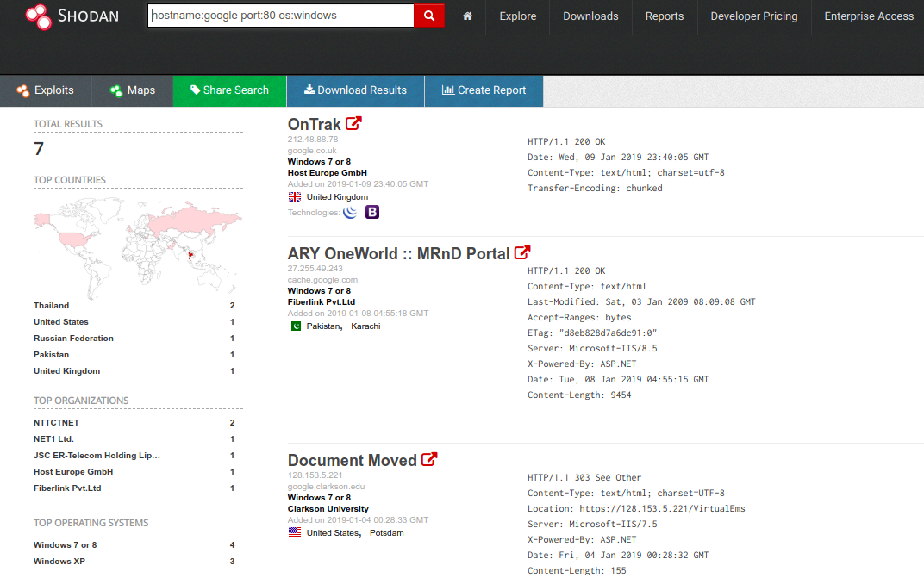Click the United Kingdom flag icon
This screenshot has height=578, width=924.
click(295, 196)
